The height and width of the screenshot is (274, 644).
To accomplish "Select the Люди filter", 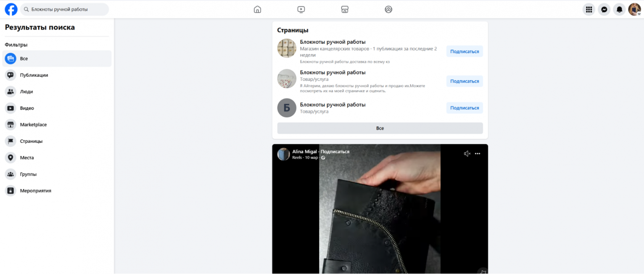I will pos(57,92).
